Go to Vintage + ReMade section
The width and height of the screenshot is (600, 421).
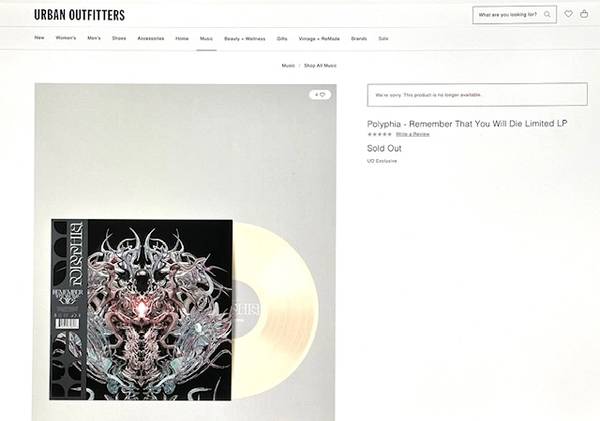tap(319, 39)
